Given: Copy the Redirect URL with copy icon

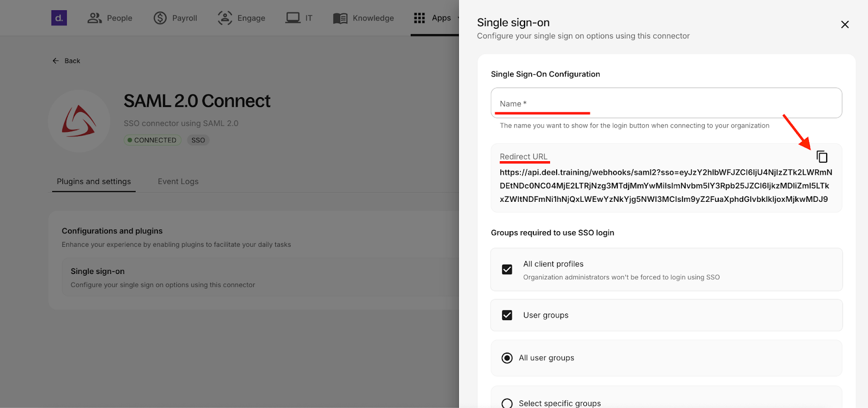Looking at the screenshot, I should [822, 157].
